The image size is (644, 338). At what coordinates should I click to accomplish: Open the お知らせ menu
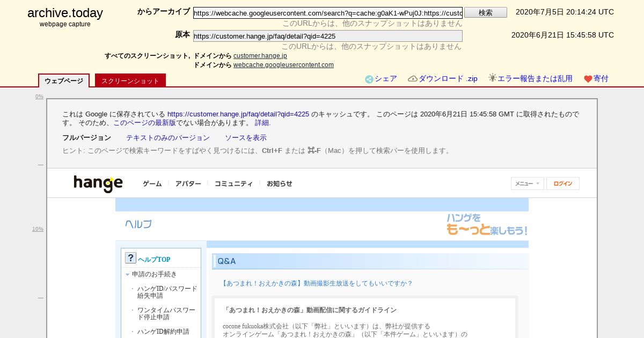point(280,183)
